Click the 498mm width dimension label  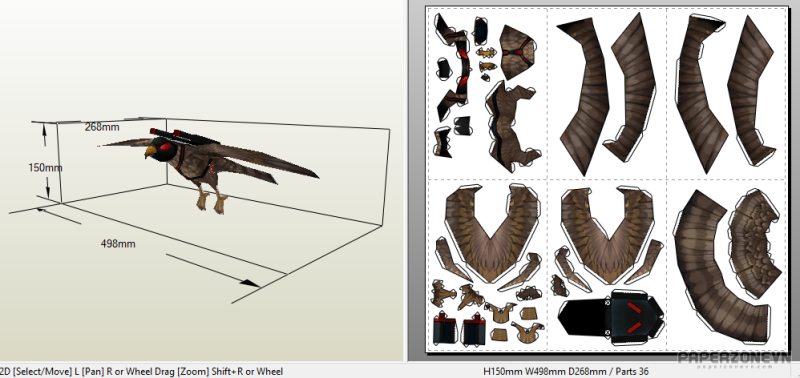click(118, 244)
